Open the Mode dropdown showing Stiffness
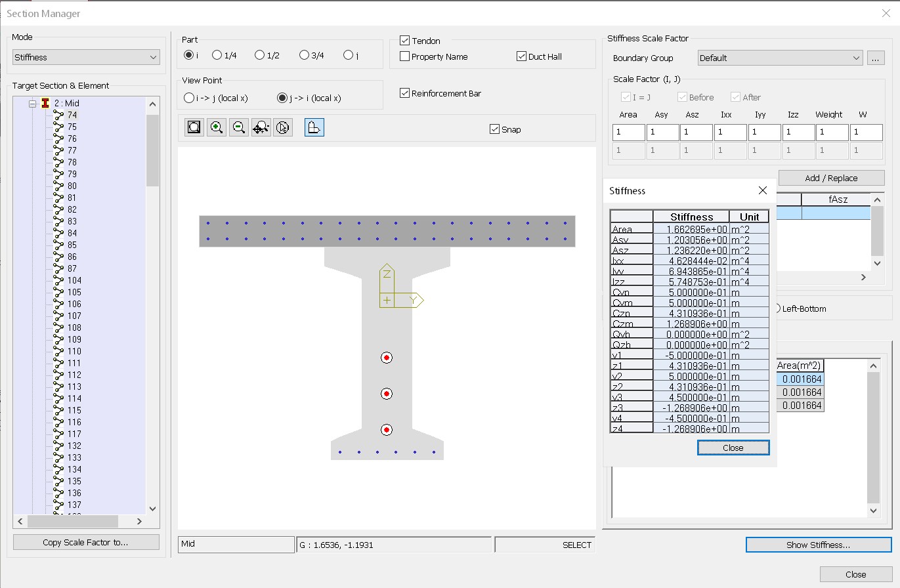Screen dimensions: 900x588 tap(86, 57)
